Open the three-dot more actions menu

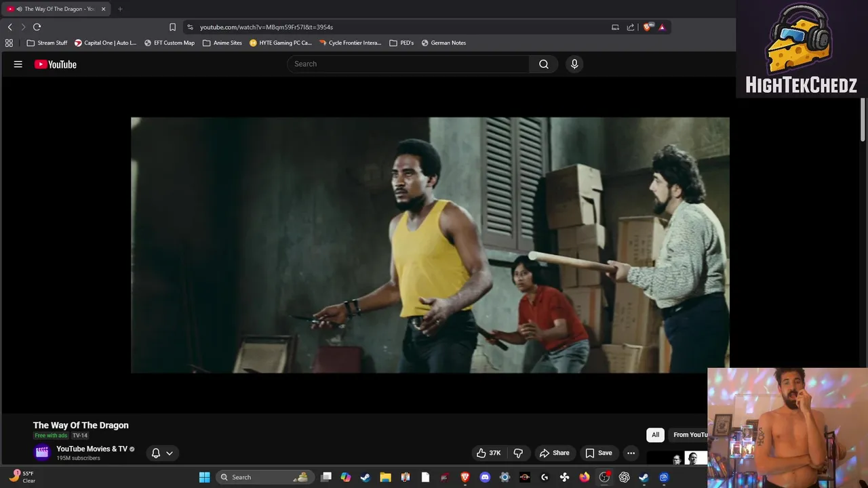[x=631, y=453]
